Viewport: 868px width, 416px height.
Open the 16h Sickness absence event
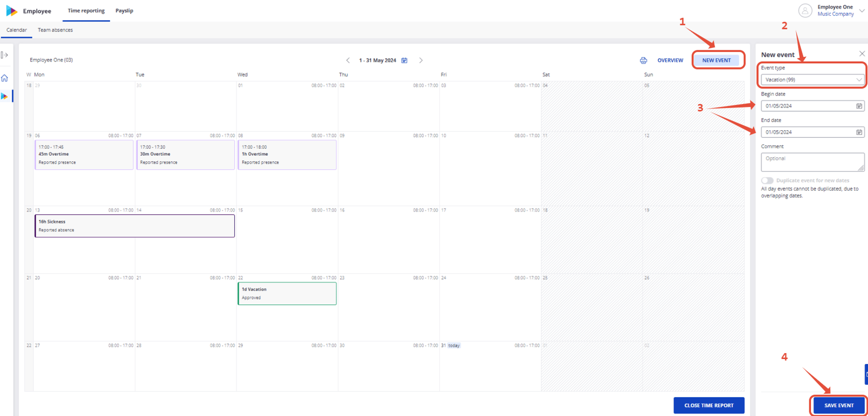pyautogui.click(x=135, y=226)
